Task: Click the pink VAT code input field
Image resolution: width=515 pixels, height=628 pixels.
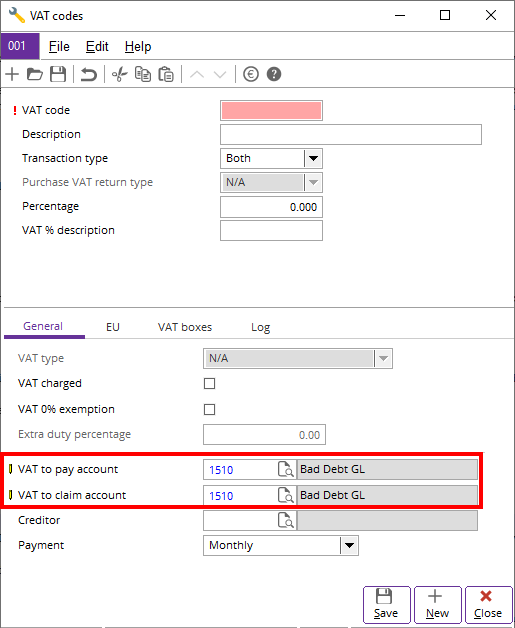Action: pyautogui.click(x=271, y=111)
